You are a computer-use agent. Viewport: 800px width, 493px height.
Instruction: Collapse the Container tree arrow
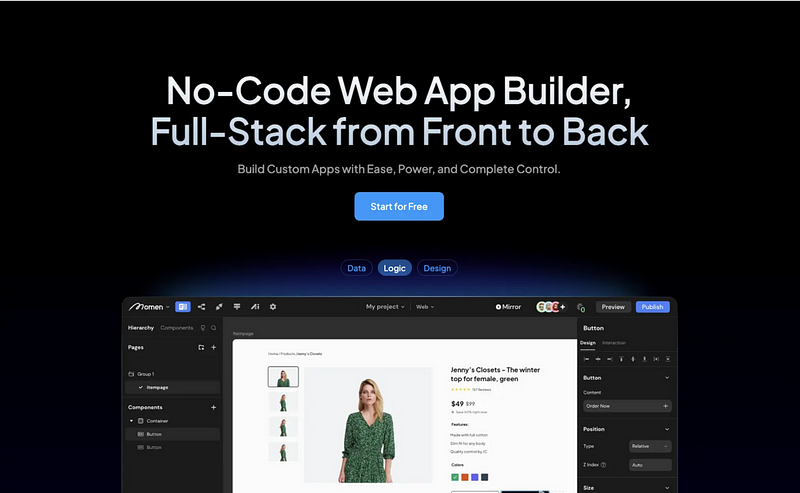pos(132,421)
